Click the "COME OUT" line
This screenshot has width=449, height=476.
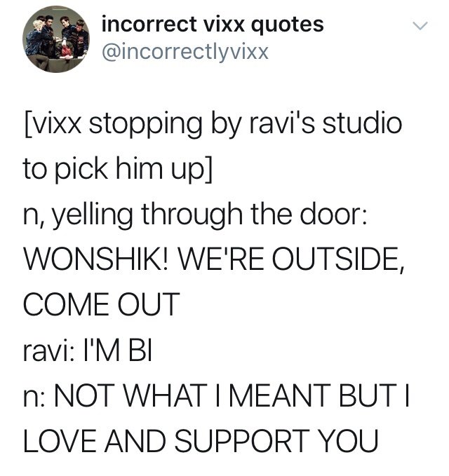(102, 304)
